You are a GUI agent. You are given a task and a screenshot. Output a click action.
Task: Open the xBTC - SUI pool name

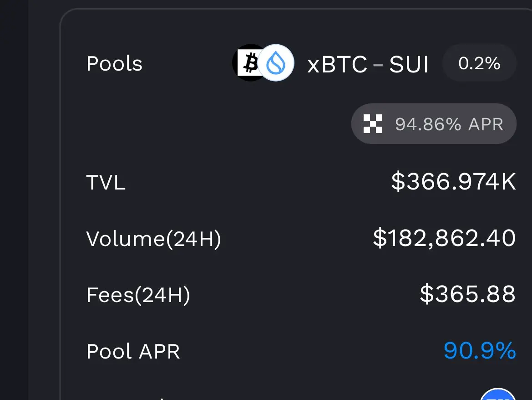tap(368, 64)
